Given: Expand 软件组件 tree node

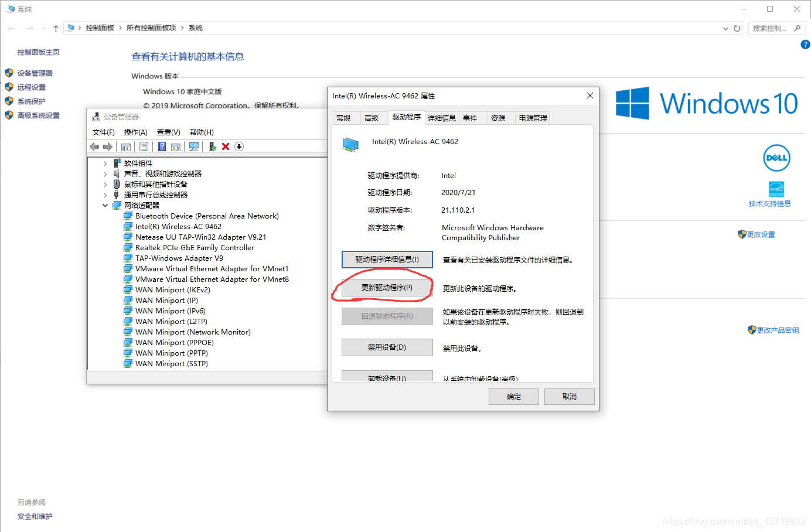Looking at the screenshot, I should (x=105, y=163).
